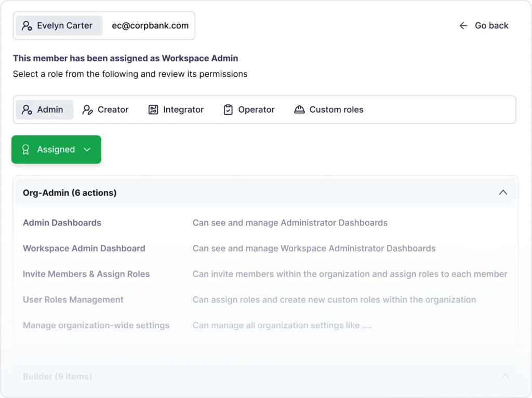Click the Custom roles hard hat icon

click(x=299, y=109)
